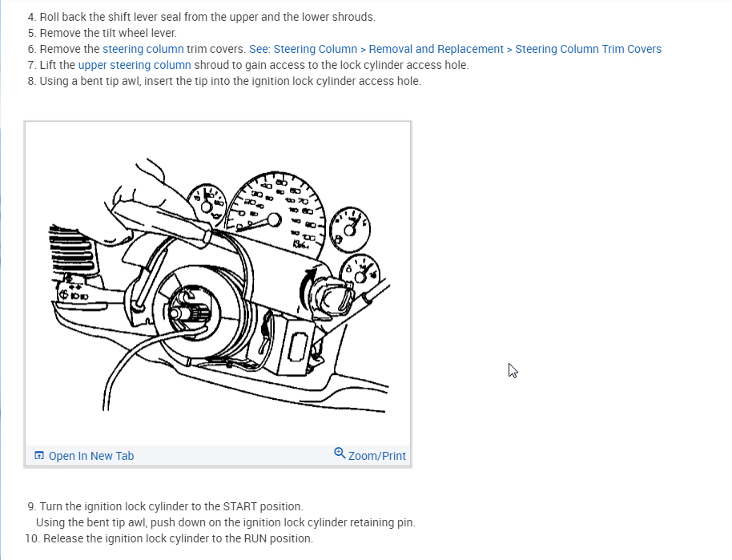
Task: Click the ignition lock cylinder in the diagram
Action: 332,295
